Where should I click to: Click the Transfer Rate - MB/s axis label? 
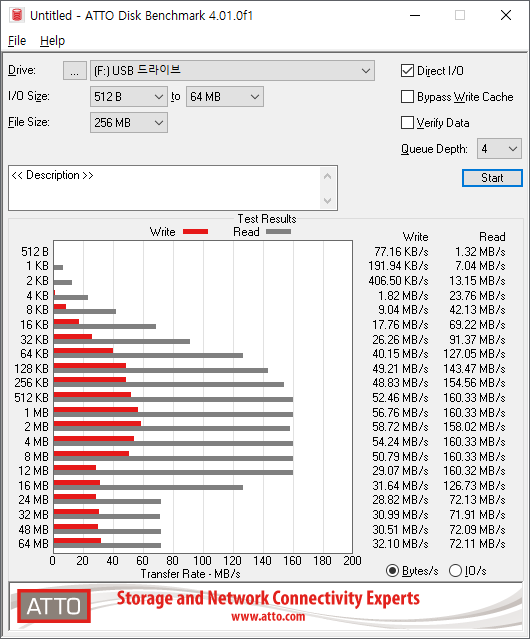(x=190, y=574)
